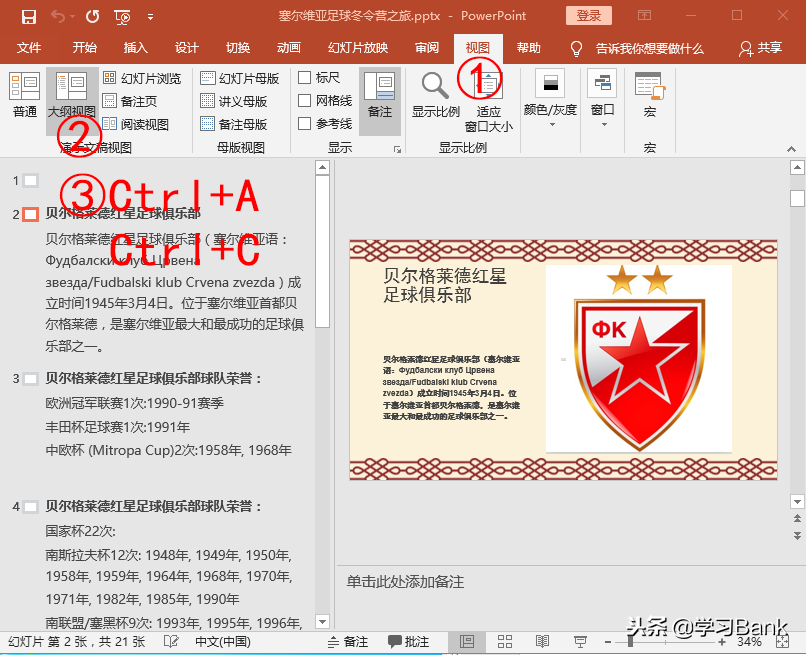Click the Red Star club crest image
Screen dimensions: 806x655
(639, 359)
